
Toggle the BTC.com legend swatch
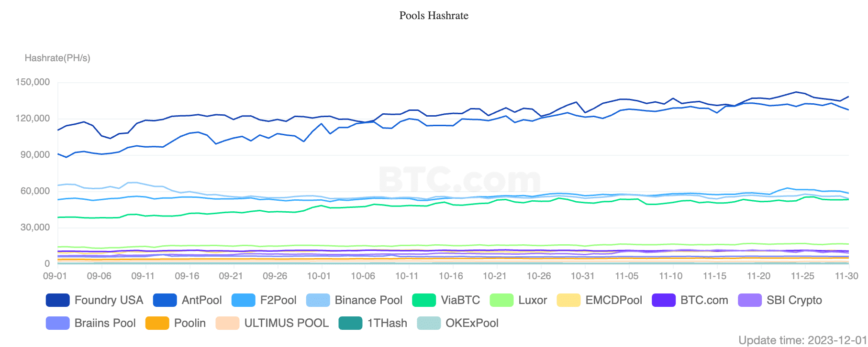pyautogui.click(x=664, y=300)
